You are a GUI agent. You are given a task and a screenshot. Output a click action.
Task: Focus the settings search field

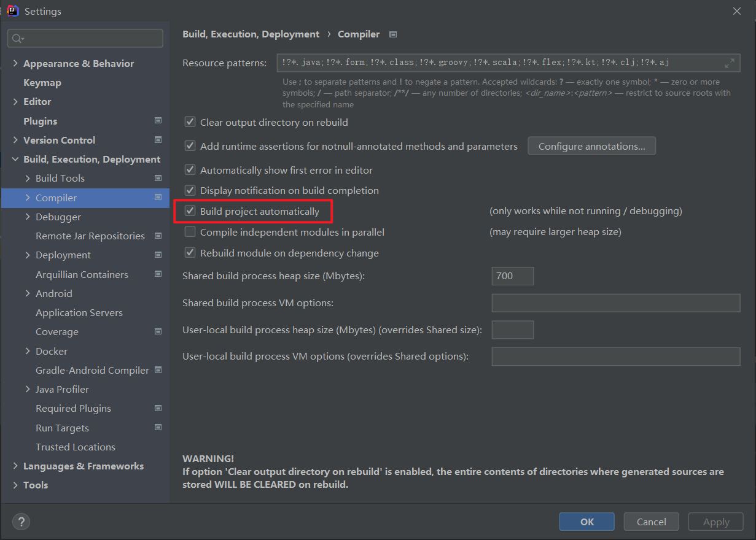[x=85, y=39]
